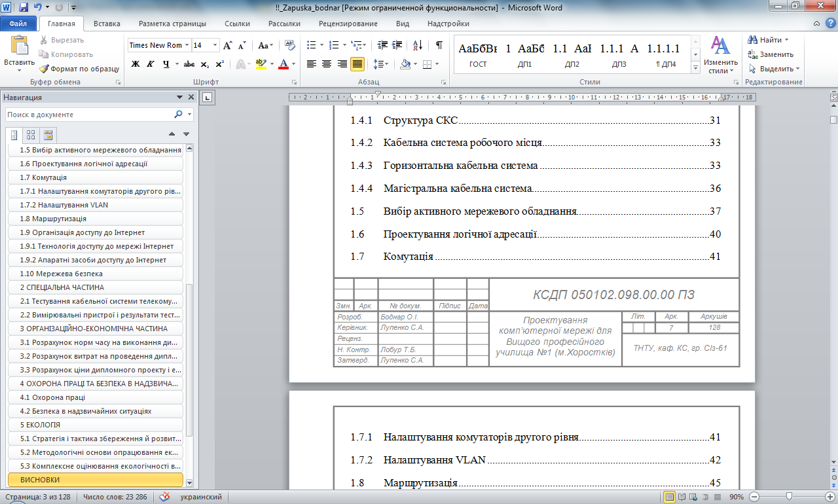Screen dimensions: 838x504
Task: Align text right
Action: 342,64
